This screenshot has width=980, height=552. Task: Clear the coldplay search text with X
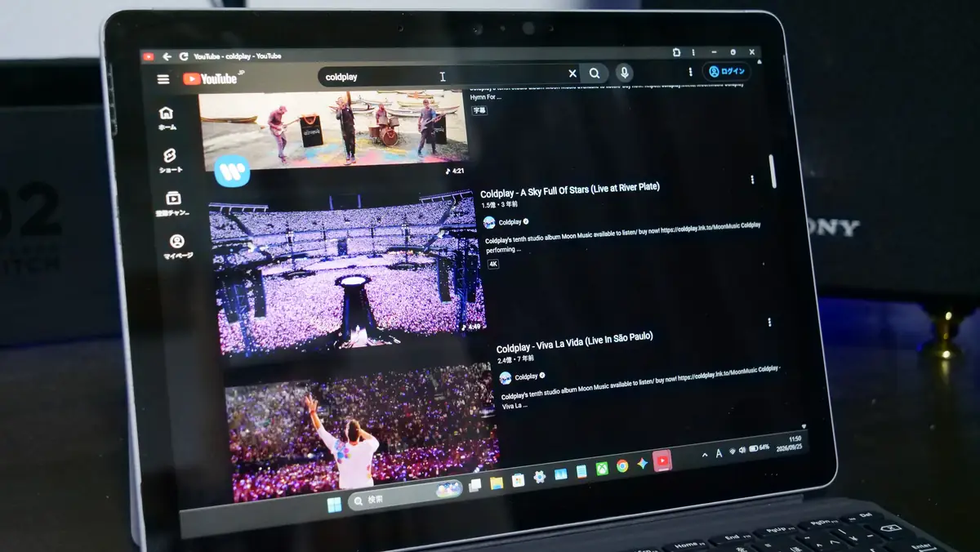(572, 73)
